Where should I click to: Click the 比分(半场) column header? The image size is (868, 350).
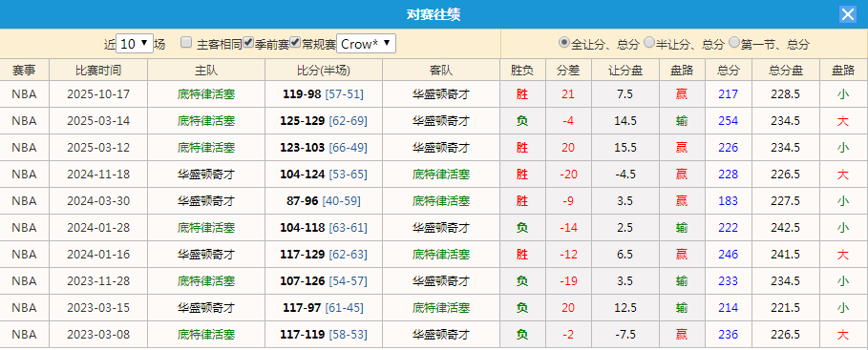324,71
